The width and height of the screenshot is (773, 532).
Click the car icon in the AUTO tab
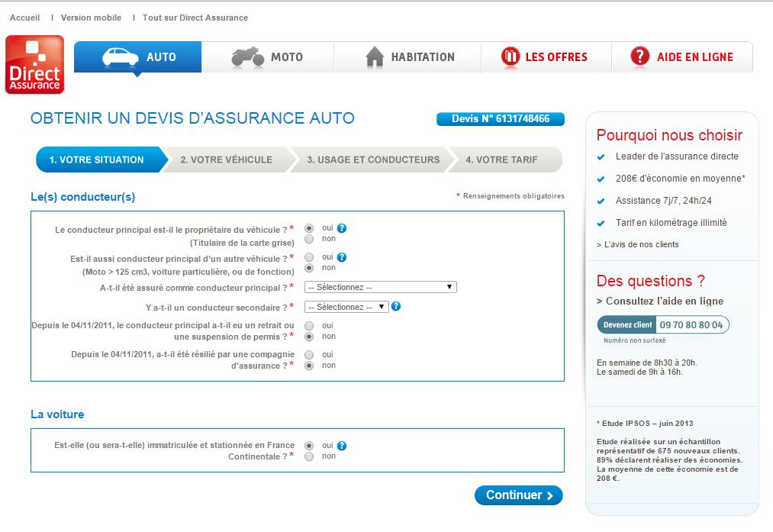[x=121, y=57]
